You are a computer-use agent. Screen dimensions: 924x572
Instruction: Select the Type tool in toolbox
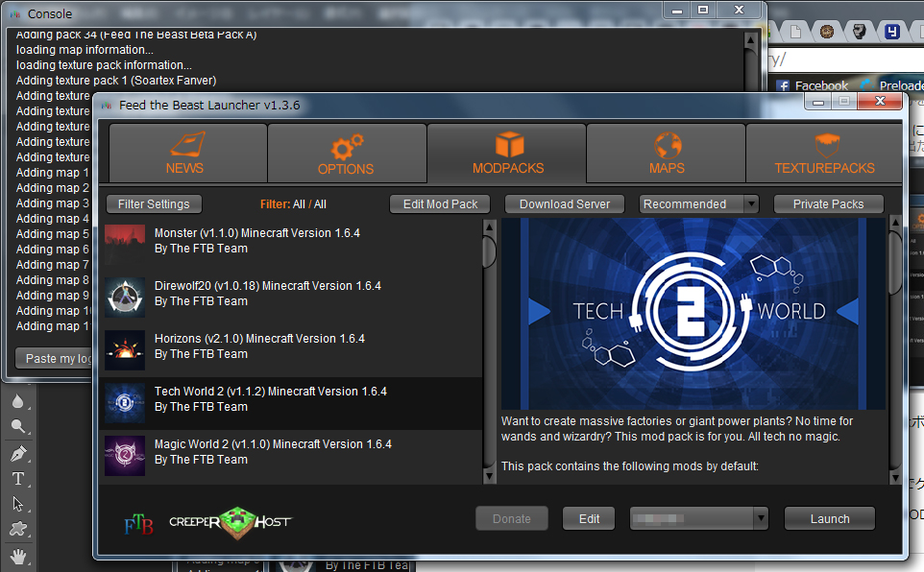point(18,479)
